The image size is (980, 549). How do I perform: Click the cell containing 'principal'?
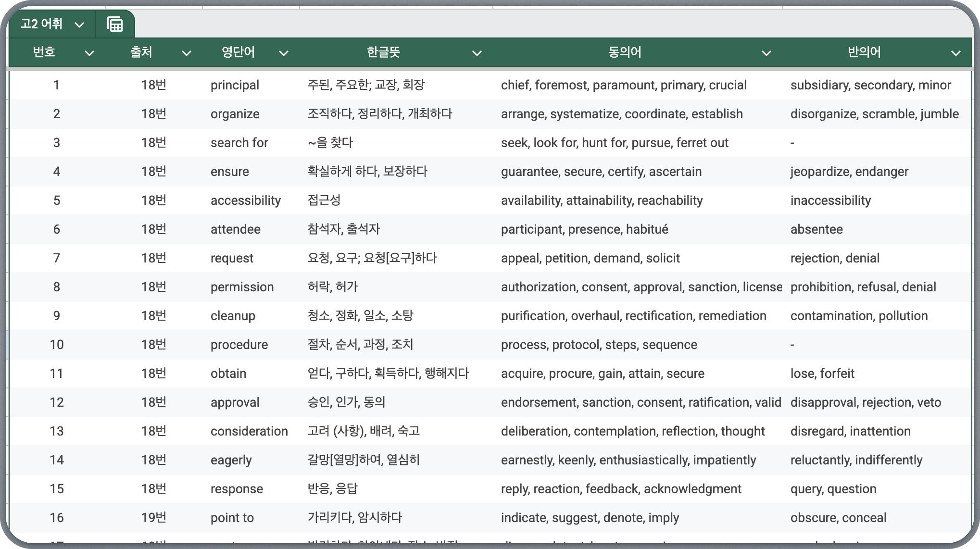pyautogui.click(x=235, y=85)
